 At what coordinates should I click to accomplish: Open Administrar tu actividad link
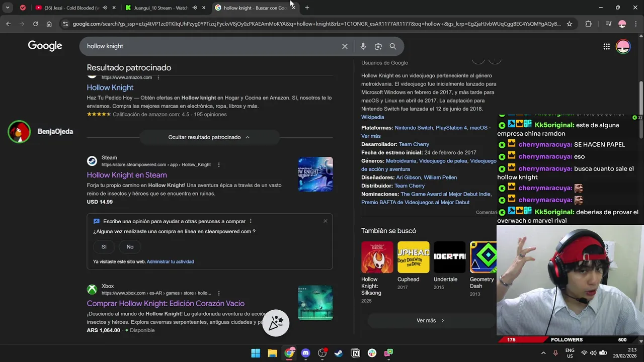[170, 261]
